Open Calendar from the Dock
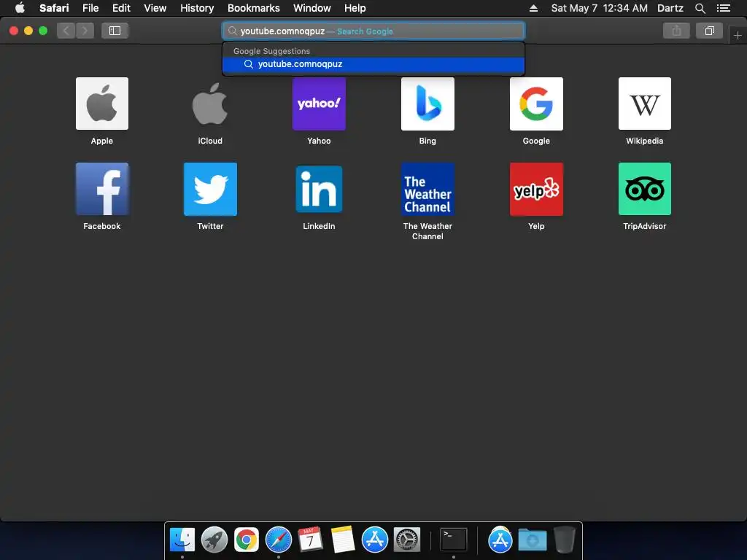747x560 pixels. tap(310, 540)
